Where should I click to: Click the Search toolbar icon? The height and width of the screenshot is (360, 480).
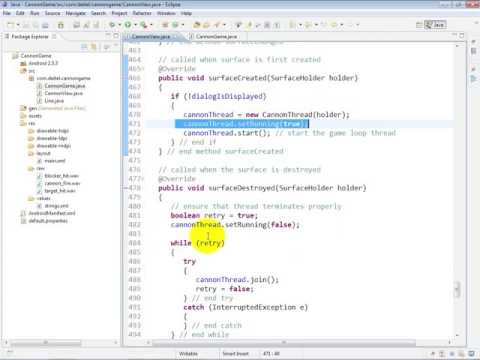(217, 25)
